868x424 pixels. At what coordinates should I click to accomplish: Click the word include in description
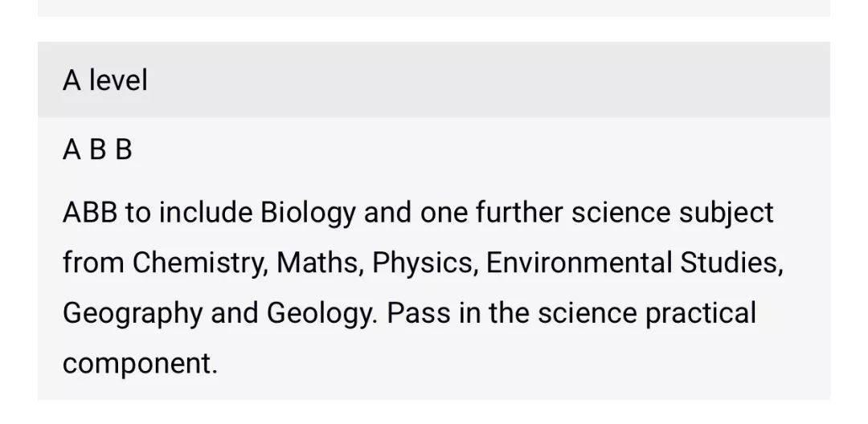click(205, 213)
